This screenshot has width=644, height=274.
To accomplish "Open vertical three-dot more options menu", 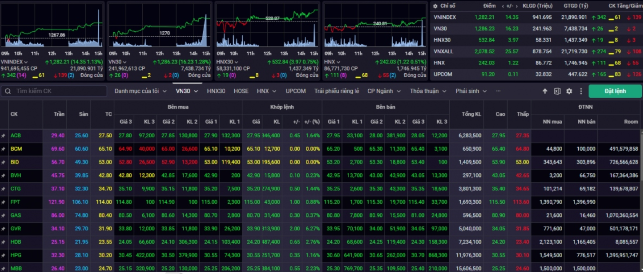I will pyautogui.click(x=581, y=91).
